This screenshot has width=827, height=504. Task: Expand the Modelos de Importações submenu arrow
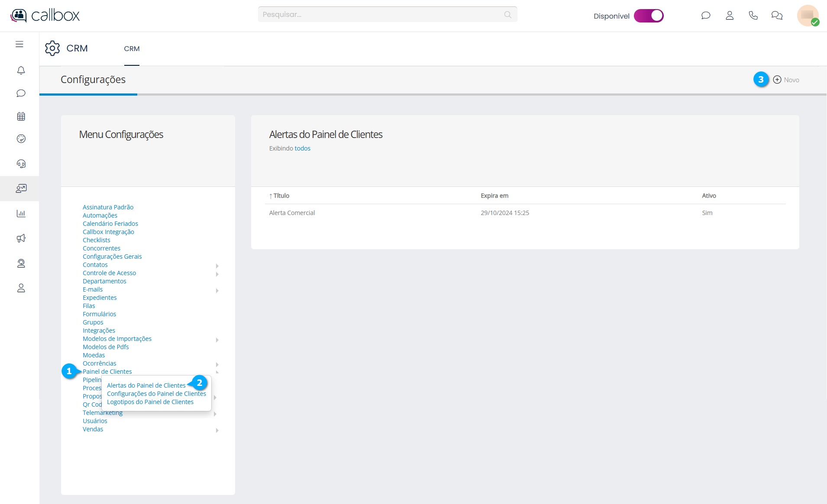coord(217,340)
